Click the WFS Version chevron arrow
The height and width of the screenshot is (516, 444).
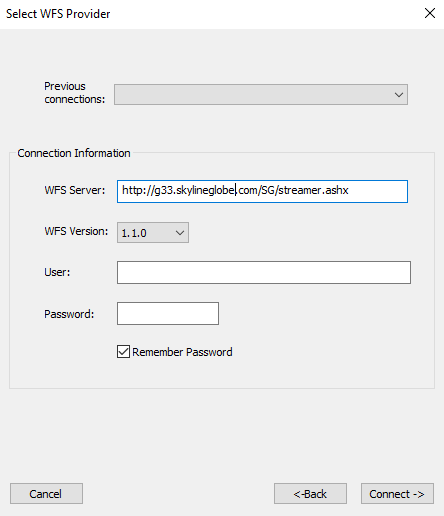[x=180, y=233]
